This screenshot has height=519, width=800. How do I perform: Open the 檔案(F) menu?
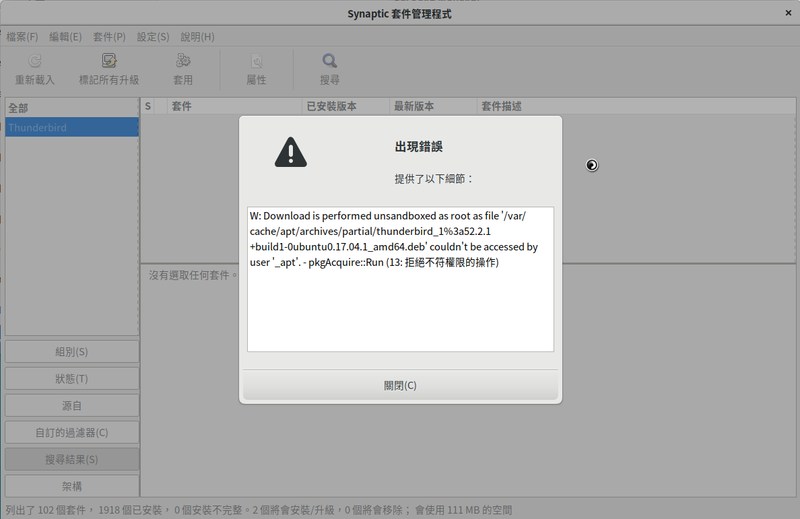pos(22,37)
